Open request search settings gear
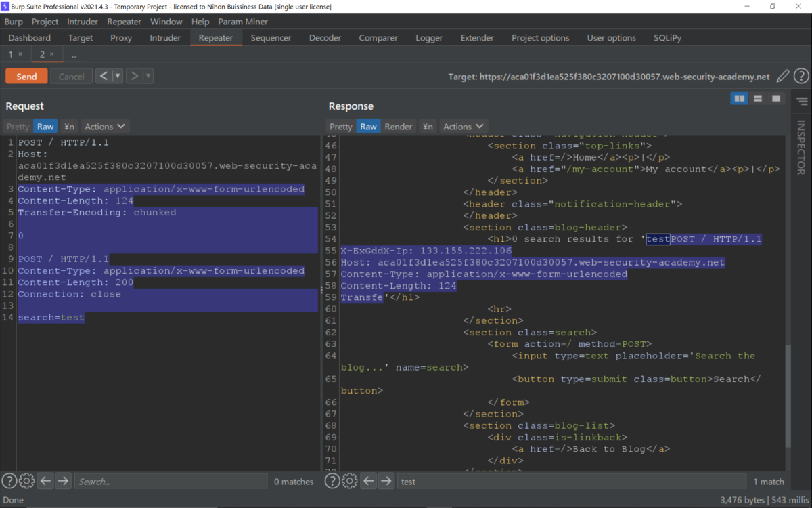Screen dimensions: 812x508 (x=26, y=481)
